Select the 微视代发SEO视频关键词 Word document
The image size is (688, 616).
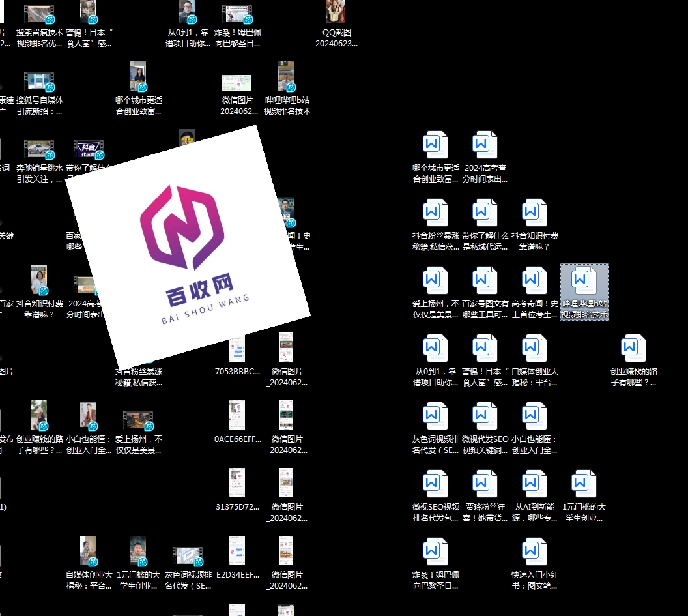click(x=485, y=428)
